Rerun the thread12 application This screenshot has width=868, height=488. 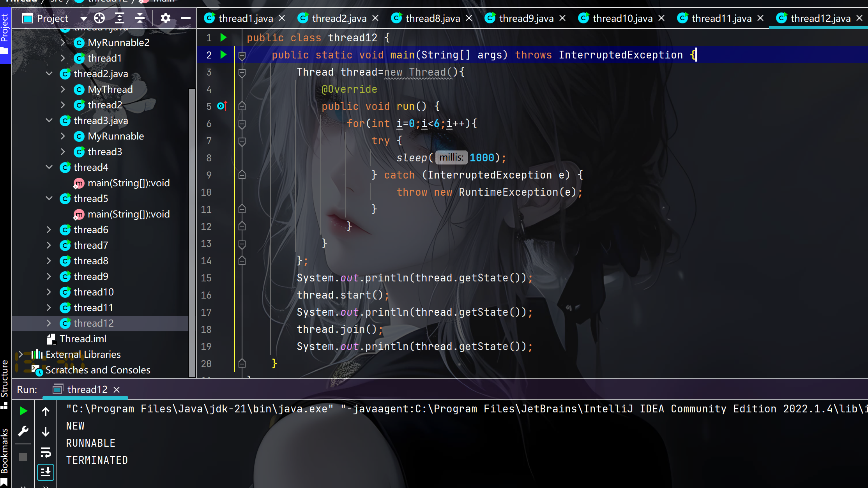[23, 410]
